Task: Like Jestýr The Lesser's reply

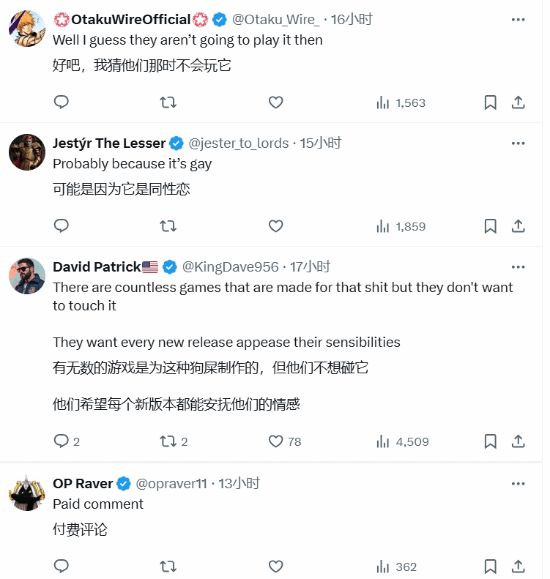Action: click(x=276, y=226)
